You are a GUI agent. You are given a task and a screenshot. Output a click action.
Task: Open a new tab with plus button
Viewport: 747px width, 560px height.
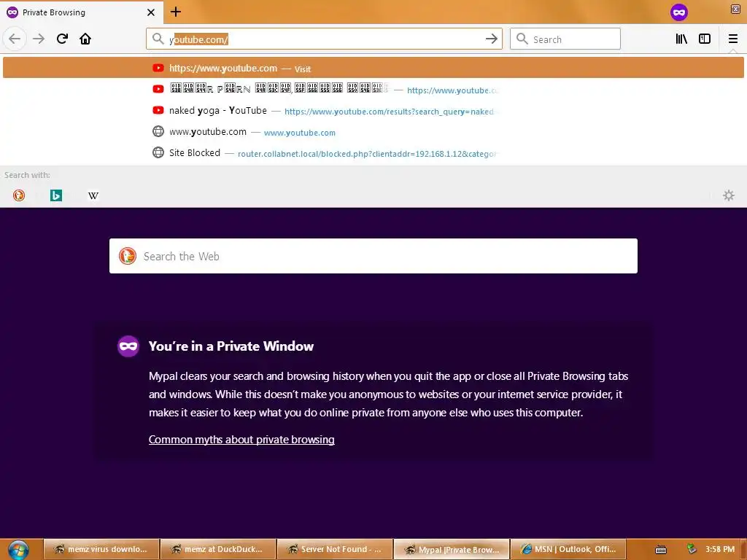pyautogui.click(x=176, y=12)
